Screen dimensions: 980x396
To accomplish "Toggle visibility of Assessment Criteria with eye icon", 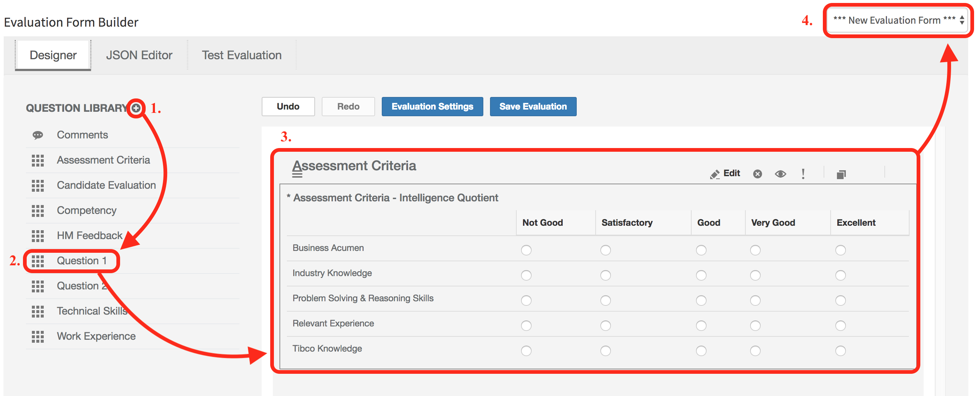I will click(x=780, y=174).
